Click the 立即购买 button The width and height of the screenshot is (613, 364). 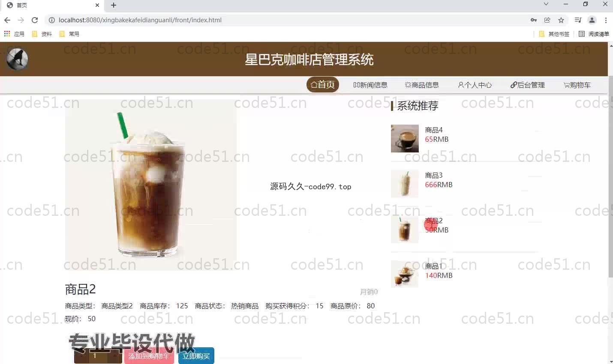click(x=196, y=356)
